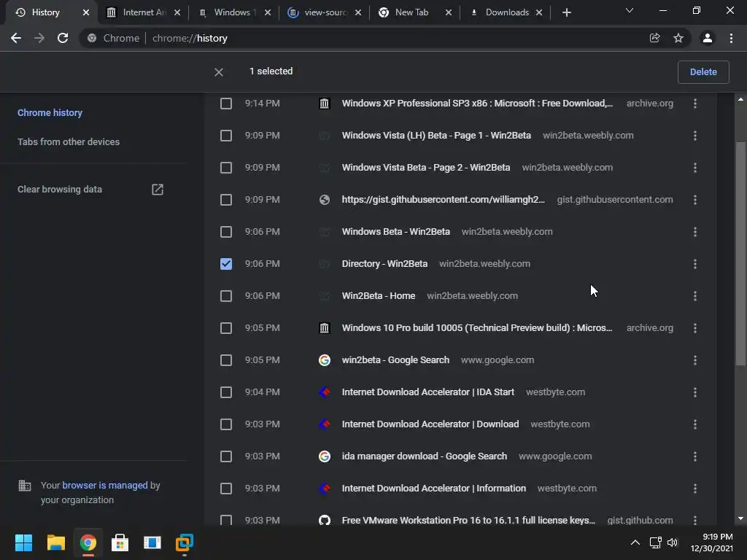This screenshot has height=560, width=747.
Task: Click the forward navigation arrow
Action: coord(39,38)
